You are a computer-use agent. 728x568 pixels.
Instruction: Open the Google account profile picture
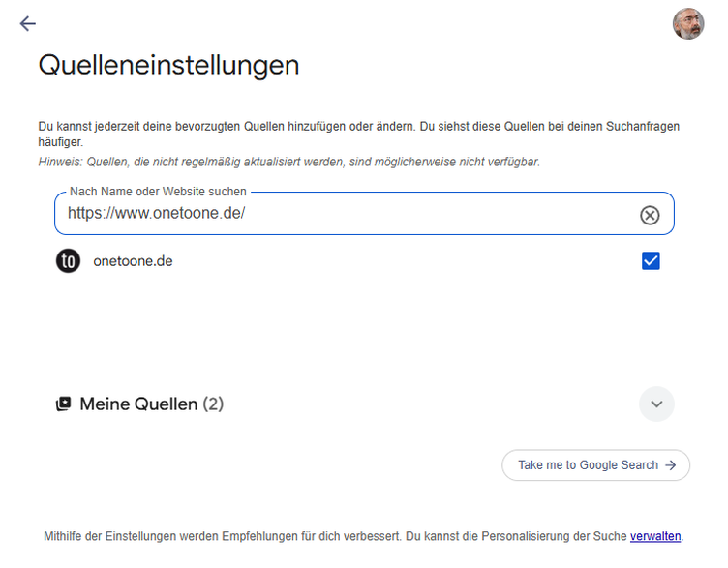[x=688, y=23]
